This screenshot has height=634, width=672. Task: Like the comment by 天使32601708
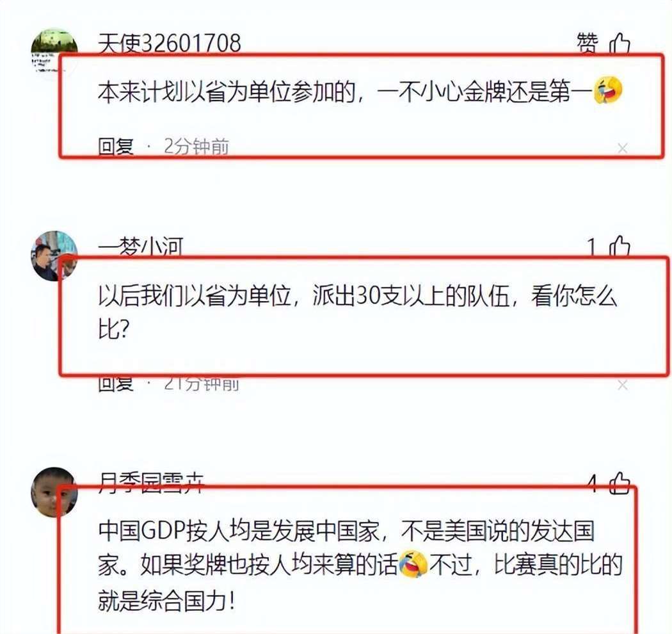[x=620, y=44]
